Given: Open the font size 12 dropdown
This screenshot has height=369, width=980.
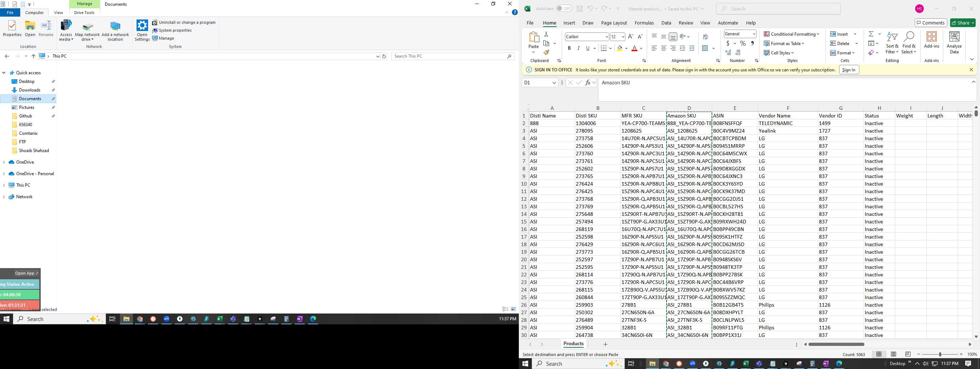Looking at the screenshot, I should coord(623,37).
